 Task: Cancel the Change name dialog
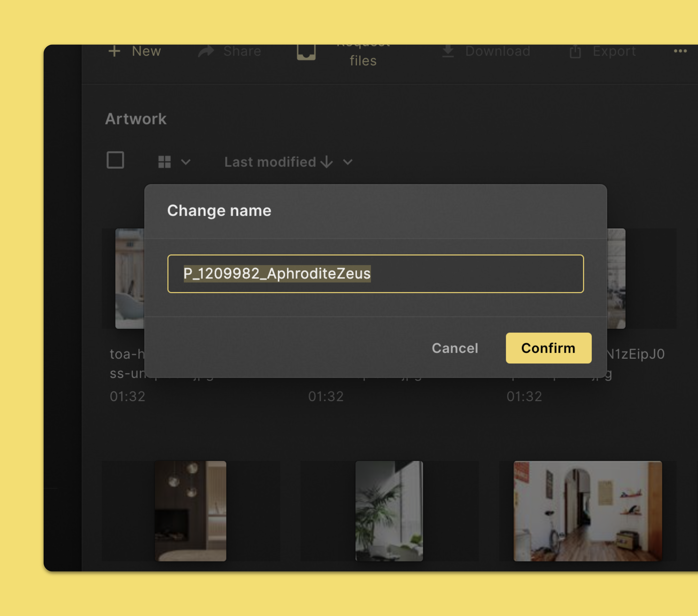[455, 348]
